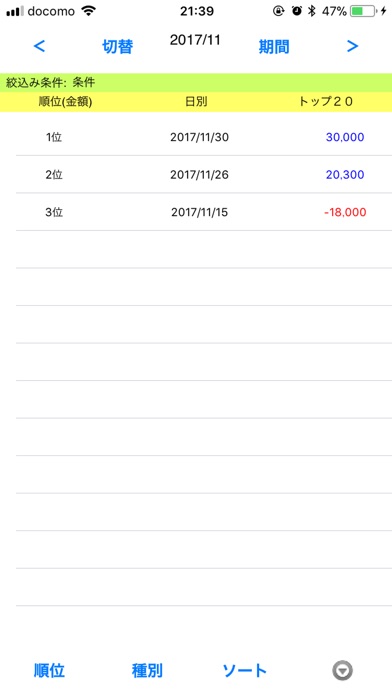392x696 pixels.
Task: Tap the 2017/11 date title
Action: tap(195, 40)
